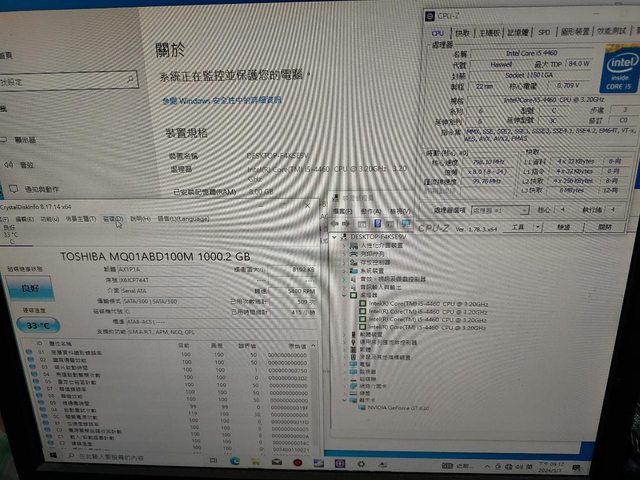
Task: Expand 系統裝置 in Device Manager
Action: click(344, 271)
